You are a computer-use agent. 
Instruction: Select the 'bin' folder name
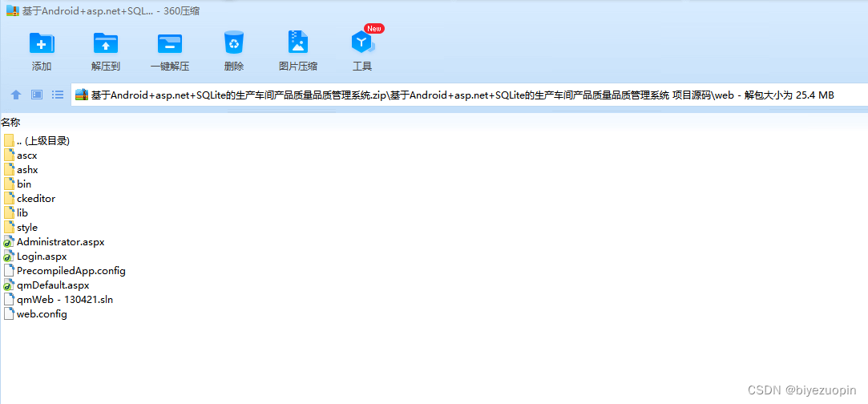click(x=24, y=184)
